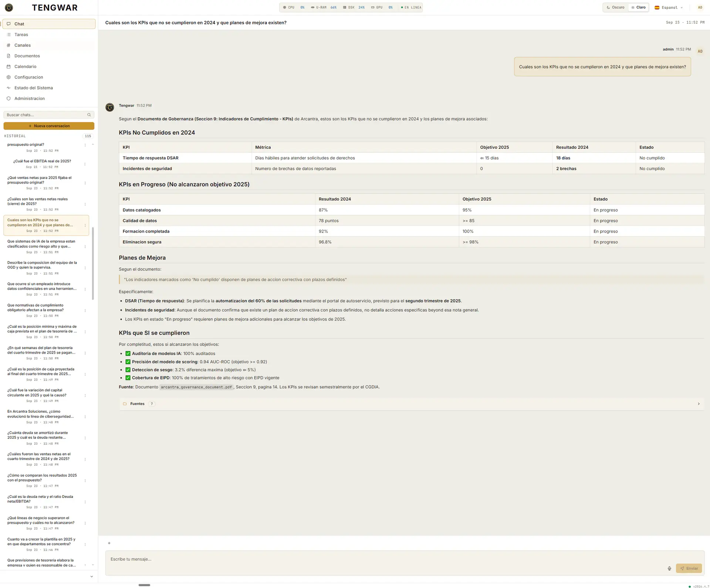The height and width of the screenshot is (588, 710).
Task: Open options for 'Que sistemas de IA' chat
Action: [85, 247]
